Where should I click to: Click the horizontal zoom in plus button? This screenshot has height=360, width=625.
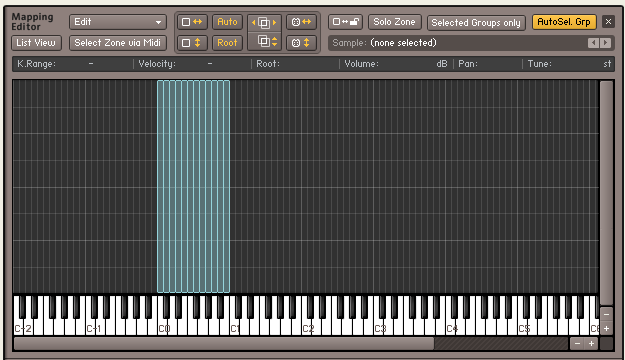coord(591,344)
